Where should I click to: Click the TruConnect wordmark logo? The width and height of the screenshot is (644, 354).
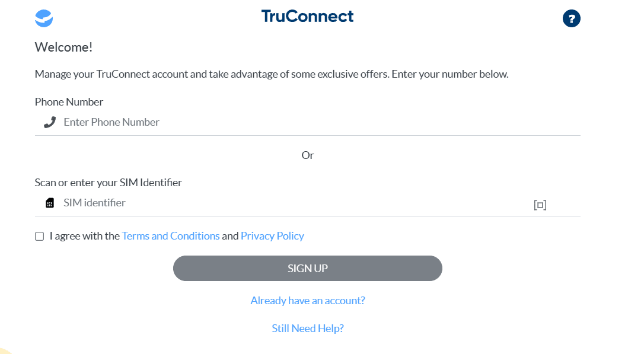[307, 17]
